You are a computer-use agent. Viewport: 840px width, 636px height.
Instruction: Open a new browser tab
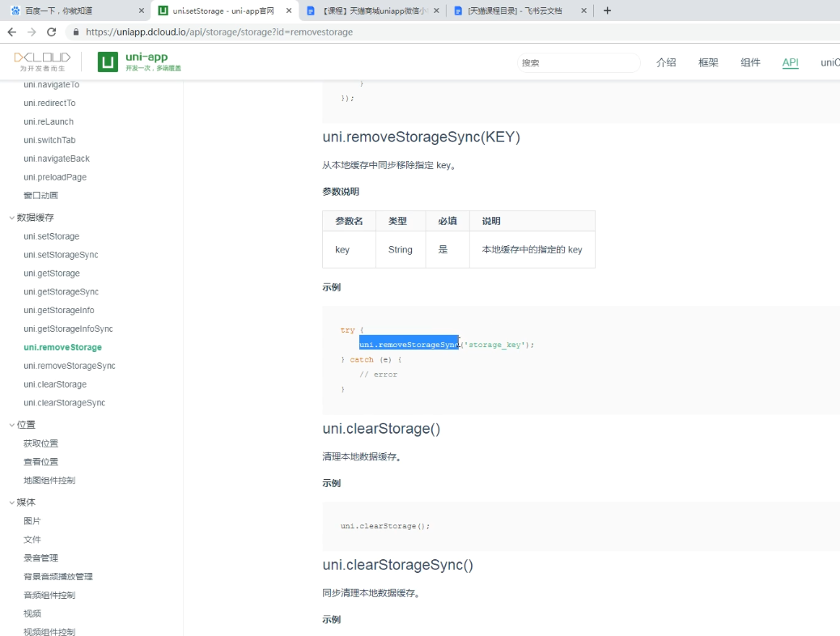tap(607, 11)
